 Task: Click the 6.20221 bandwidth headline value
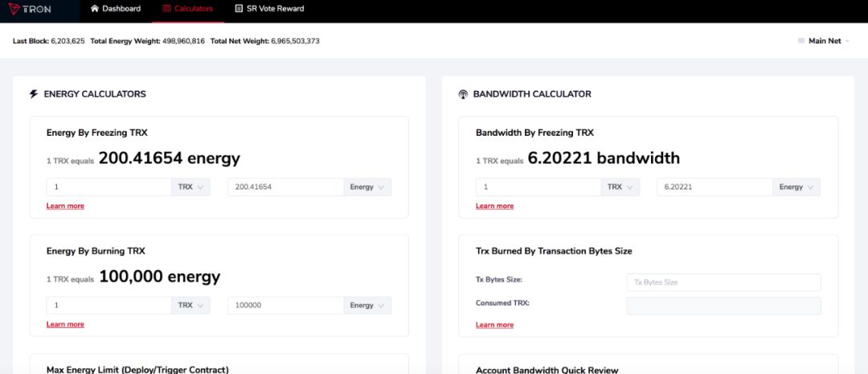[x=604, y=158]
